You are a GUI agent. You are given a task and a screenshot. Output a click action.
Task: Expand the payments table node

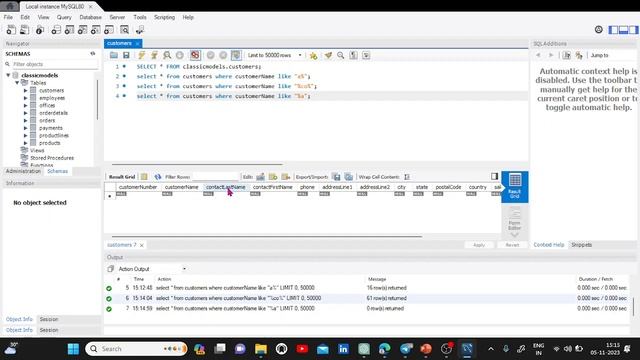coord(26,128)
